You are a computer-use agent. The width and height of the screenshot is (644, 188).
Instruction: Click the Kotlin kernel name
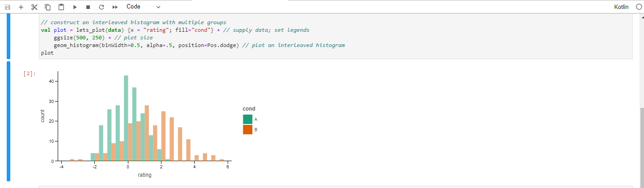tap(622, 7)
